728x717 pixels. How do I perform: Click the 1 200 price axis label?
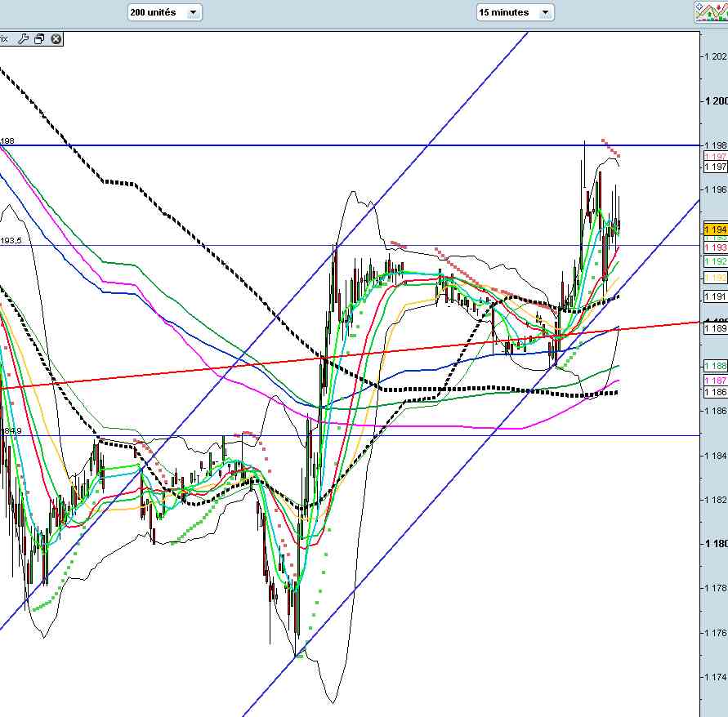pyautogui.click(x=716, y=101)
